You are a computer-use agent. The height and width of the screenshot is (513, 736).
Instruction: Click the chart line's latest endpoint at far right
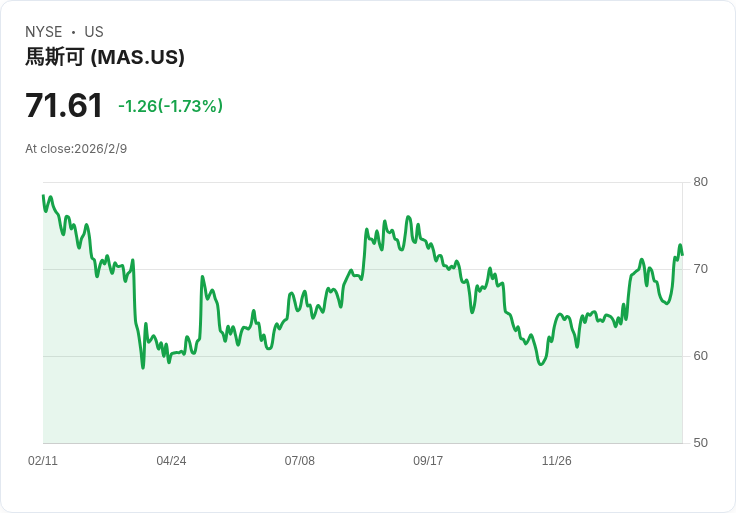[682, 255]
